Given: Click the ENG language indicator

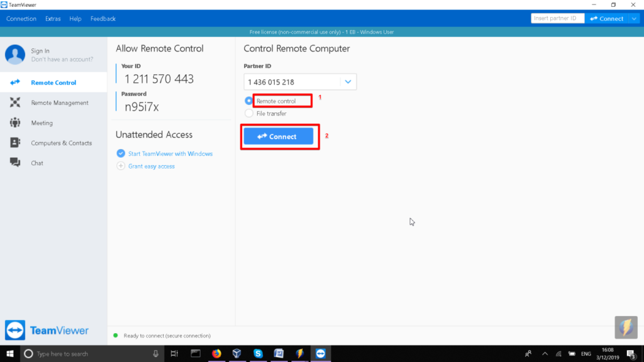Looking at the screenshot, I should tap(586, 353).
